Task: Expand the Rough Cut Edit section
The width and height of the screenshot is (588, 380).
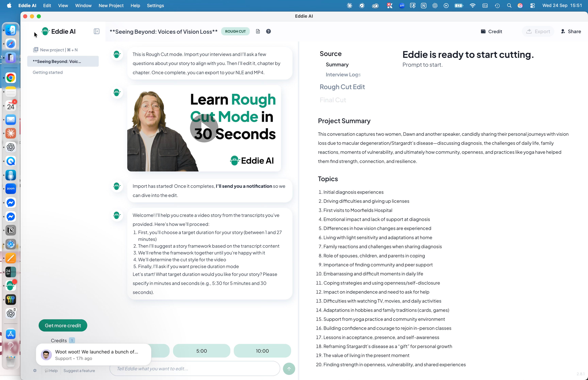Action: pos(342,87)
